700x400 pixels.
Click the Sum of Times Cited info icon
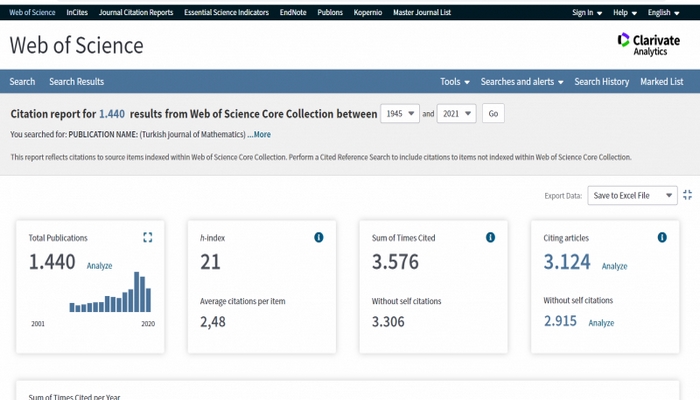point(491,237)
